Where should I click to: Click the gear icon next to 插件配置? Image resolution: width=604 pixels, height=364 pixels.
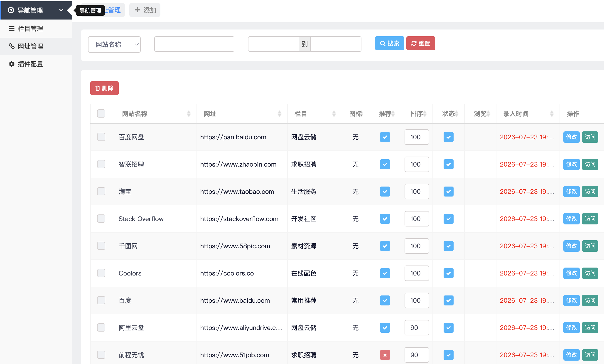pos(12,64)
